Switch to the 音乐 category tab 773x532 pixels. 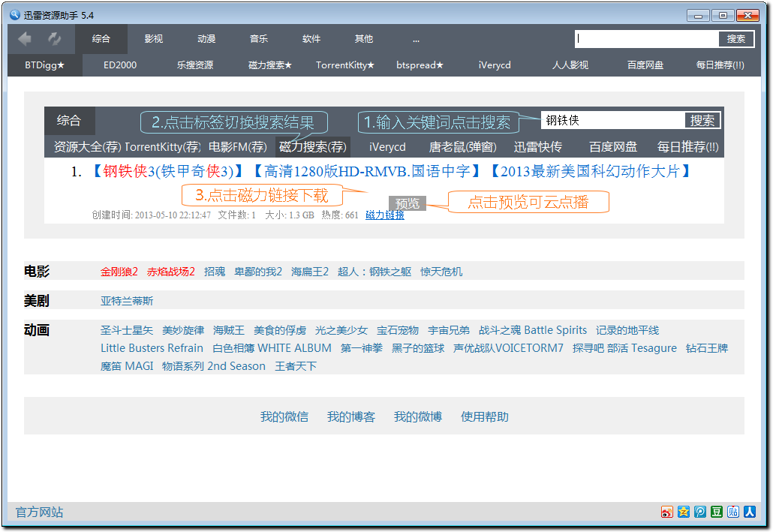[259, 38]
